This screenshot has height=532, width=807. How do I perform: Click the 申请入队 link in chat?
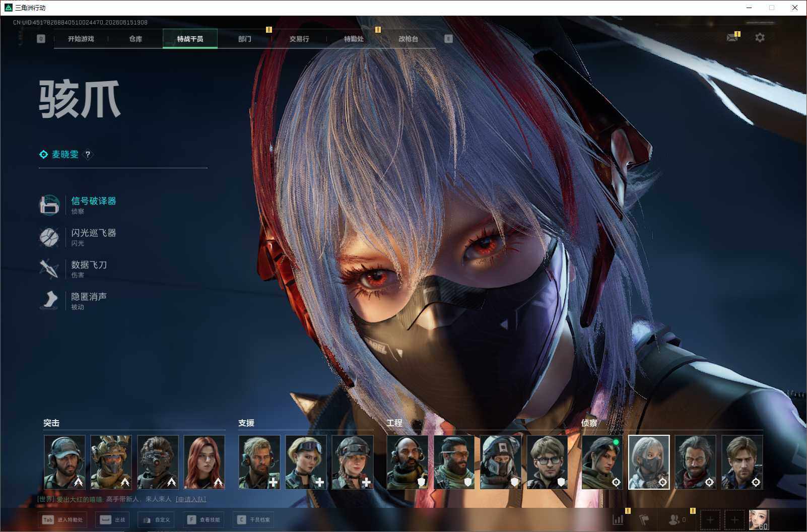190,499
